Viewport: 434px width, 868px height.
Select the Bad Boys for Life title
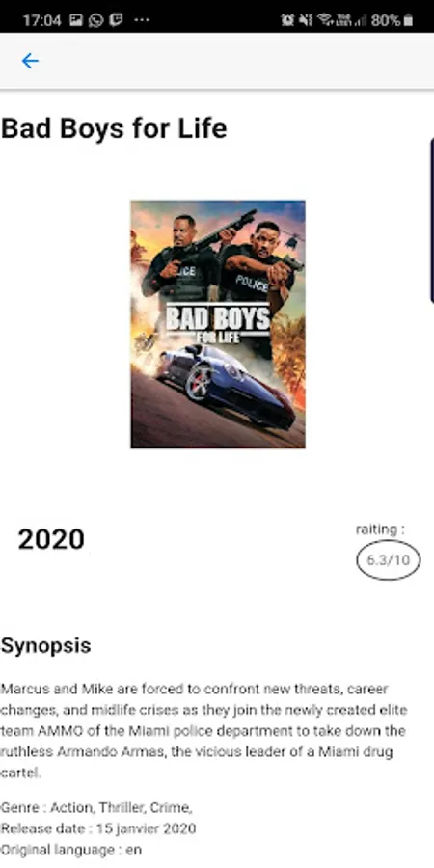(114, 128)
